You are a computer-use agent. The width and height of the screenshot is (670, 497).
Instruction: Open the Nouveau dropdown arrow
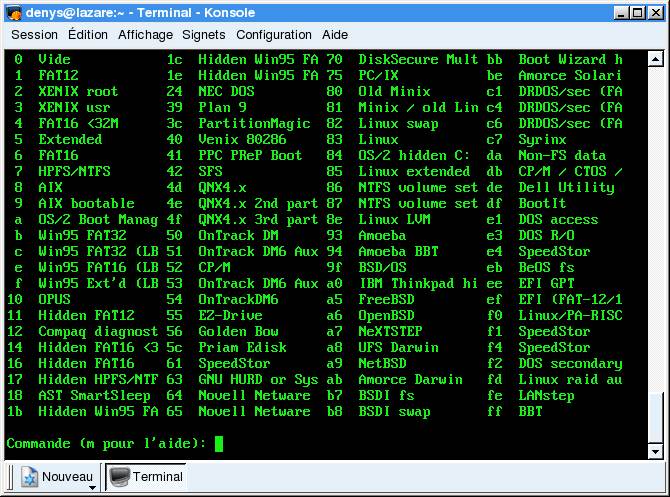pos(92,488)
